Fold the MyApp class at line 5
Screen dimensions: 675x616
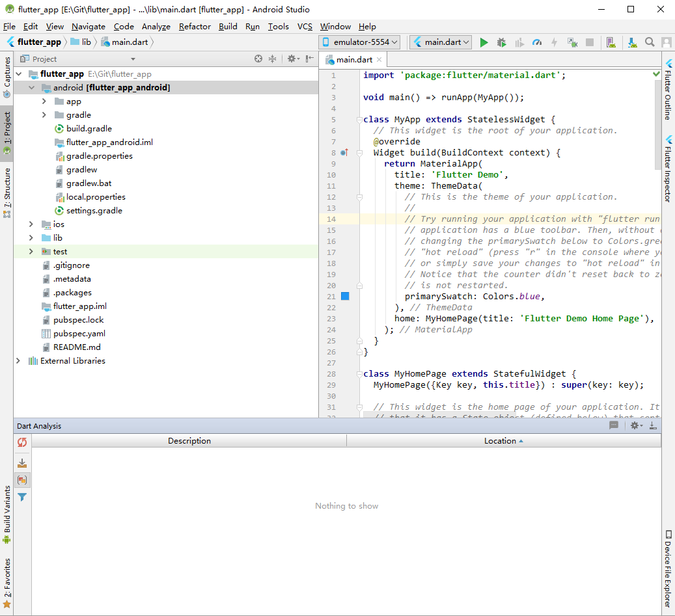(x=359, y=120)
